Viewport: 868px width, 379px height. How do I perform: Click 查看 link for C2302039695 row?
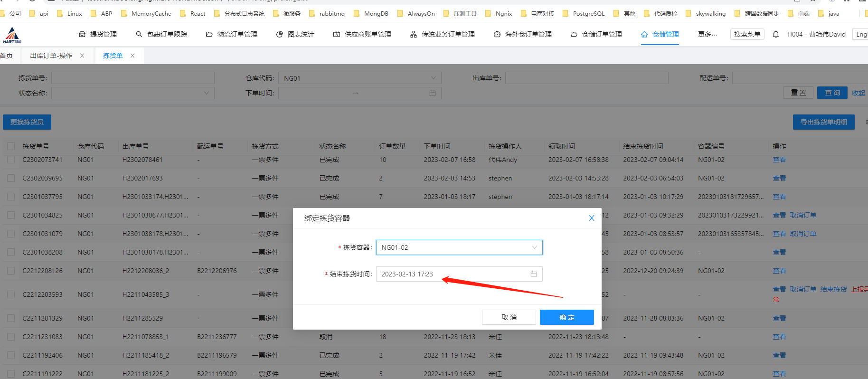point(779,178)
